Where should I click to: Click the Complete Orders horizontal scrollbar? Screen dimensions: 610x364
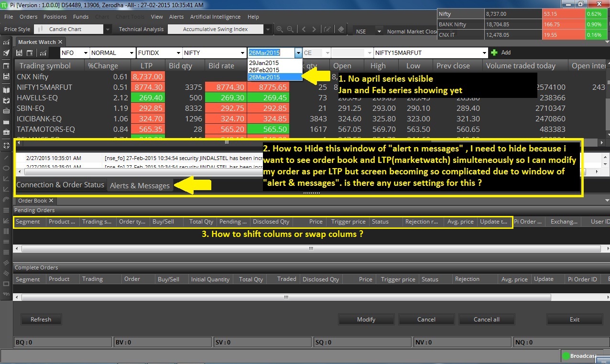click(286, 297)
